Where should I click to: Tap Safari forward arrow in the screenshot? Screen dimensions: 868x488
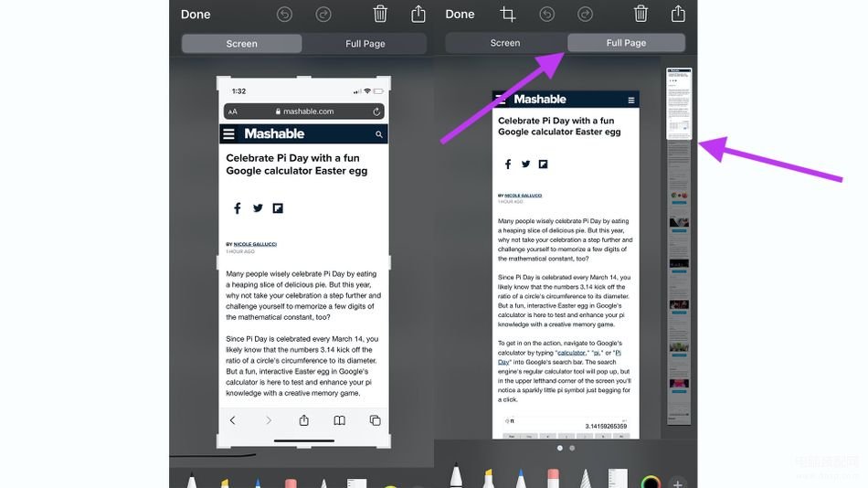click(x=269, y=420)
